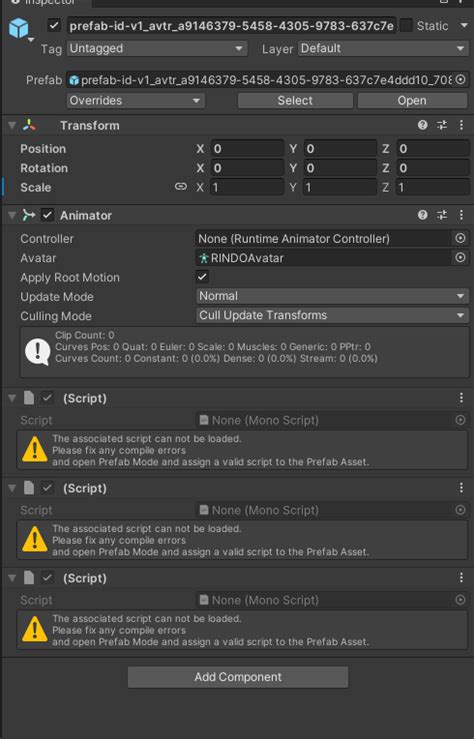474x739 pixels.
Task: Enable the Static checkbox
Action: click(406, 25)
